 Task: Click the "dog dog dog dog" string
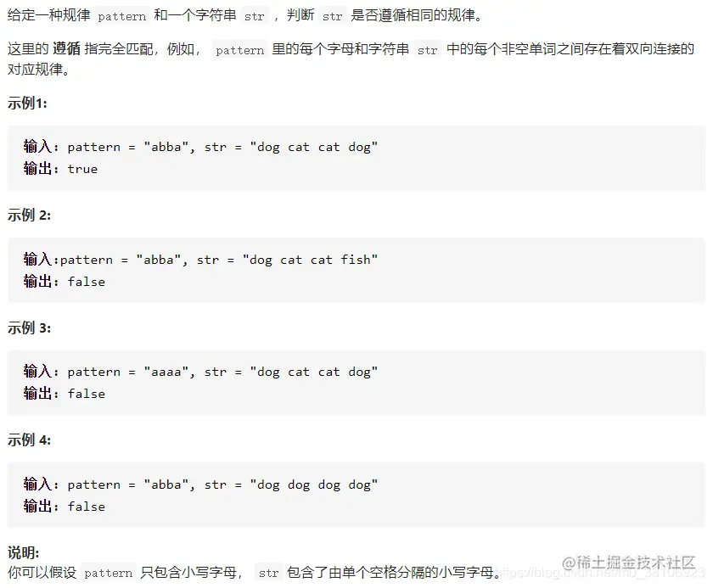pos(314,484)
